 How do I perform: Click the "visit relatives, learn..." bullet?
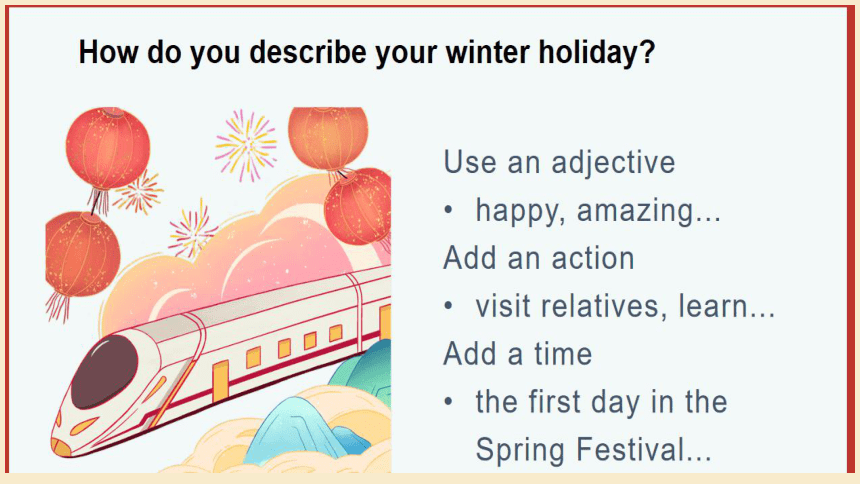click(625, 306)
